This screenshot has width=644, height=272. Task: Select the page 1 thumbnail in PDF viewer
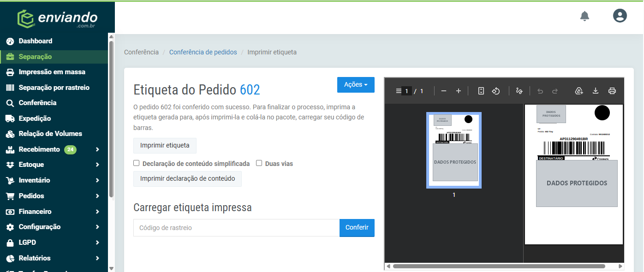454,150
